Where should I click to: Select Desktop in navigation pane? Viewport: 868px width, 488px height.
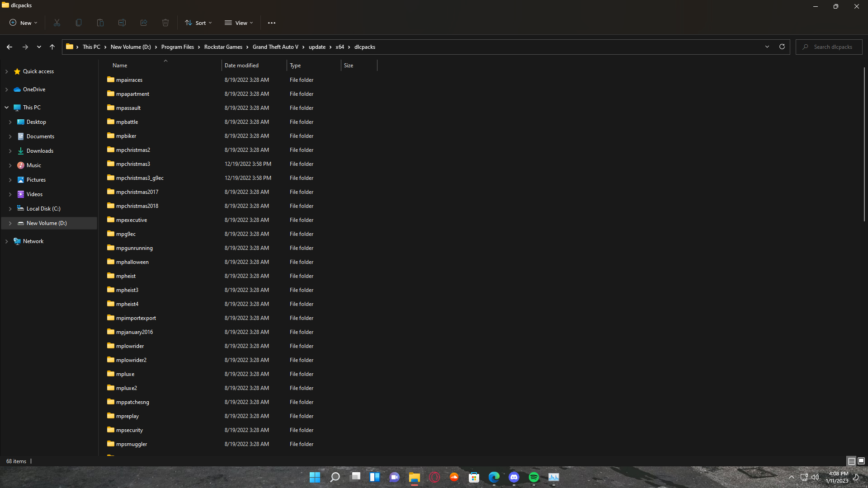[x=36, y=122]
